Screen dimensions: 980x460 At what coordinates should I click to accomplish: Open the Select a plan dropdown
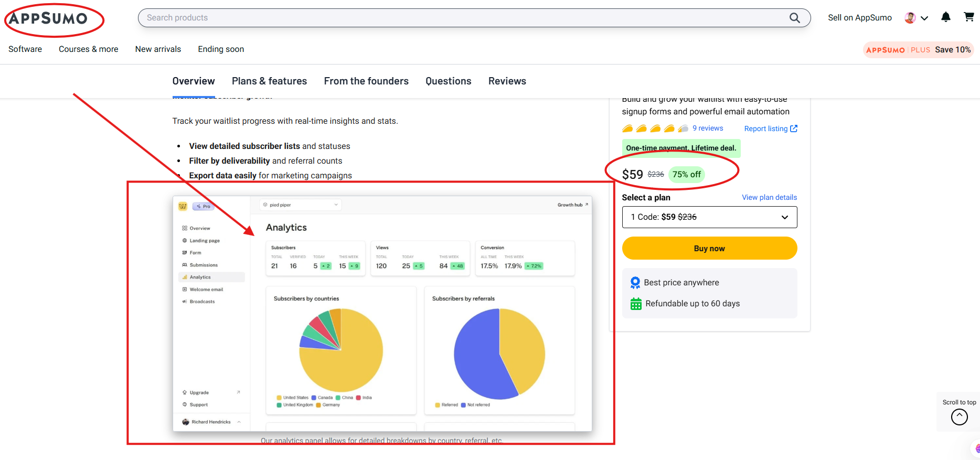tap(709, 217)
